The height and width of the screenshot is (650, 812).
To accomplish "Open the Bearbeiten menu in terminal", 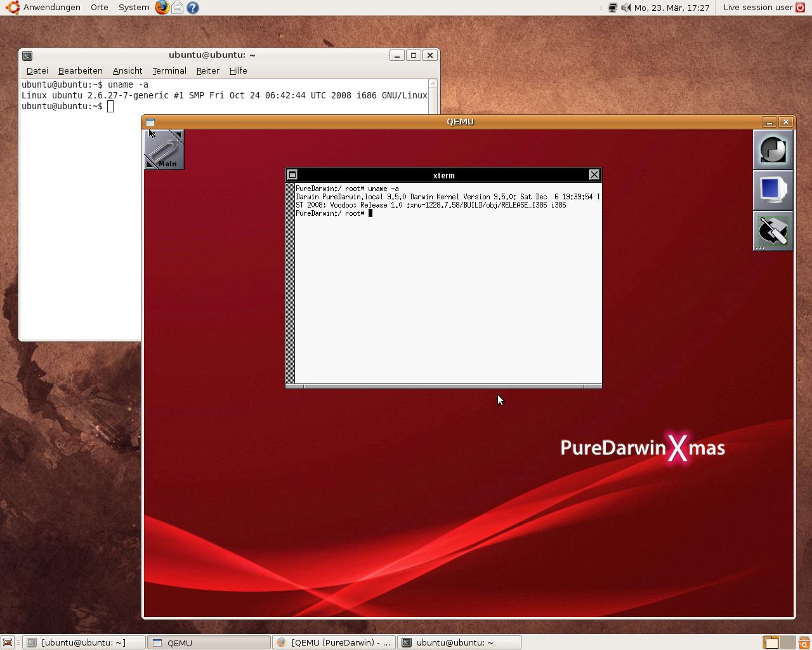I will 81,71.
